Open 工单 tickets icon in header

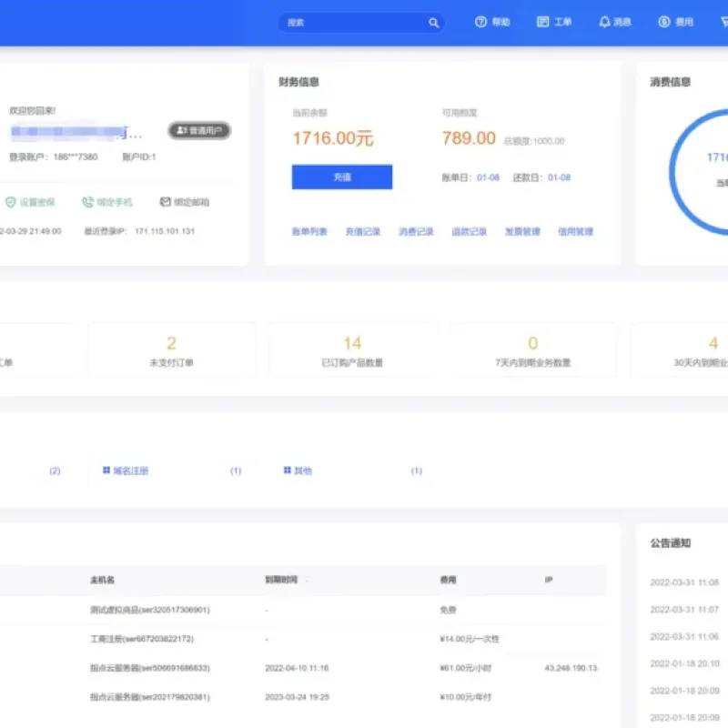(542, 22)
